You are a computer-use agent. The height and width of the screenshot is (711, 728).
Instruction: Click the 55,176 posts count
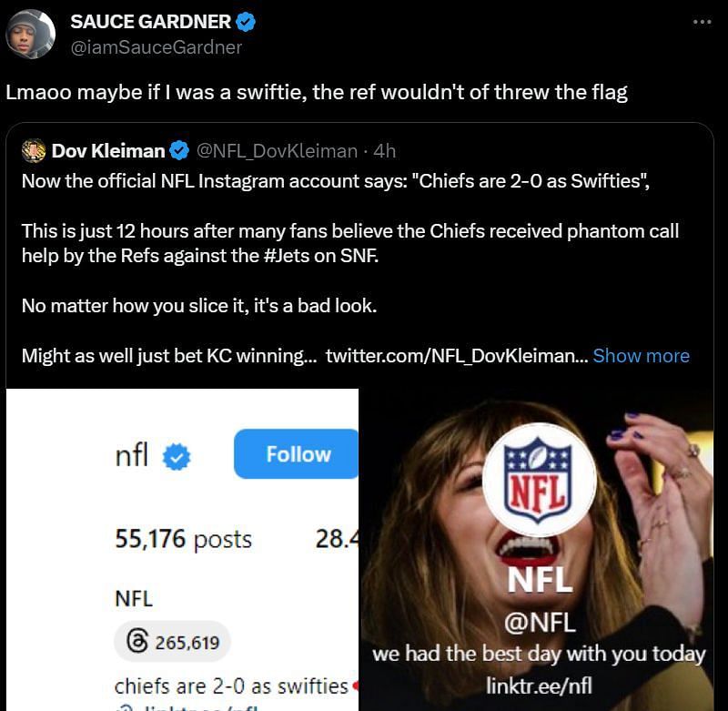[184, 539]
